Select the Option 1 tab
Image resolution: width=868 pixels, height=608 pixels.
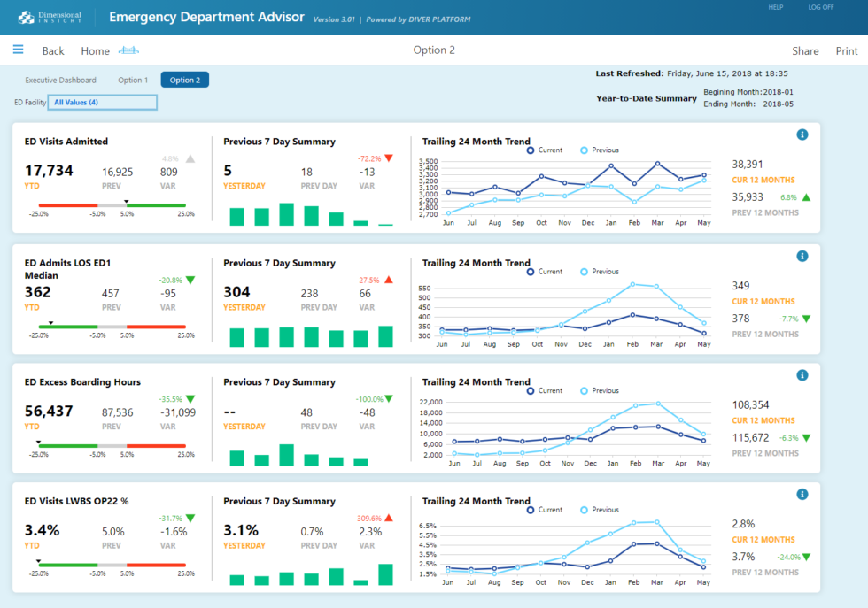point(132,80)
